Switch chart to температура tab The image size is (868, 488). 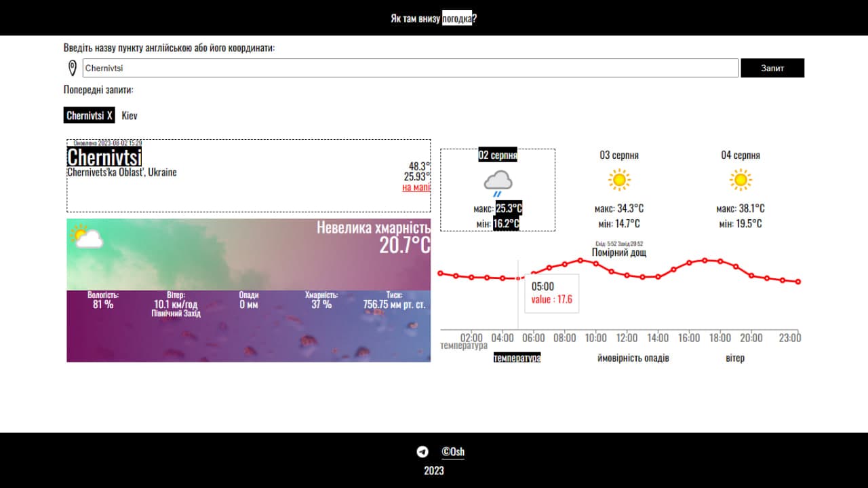tap(517, 358)
